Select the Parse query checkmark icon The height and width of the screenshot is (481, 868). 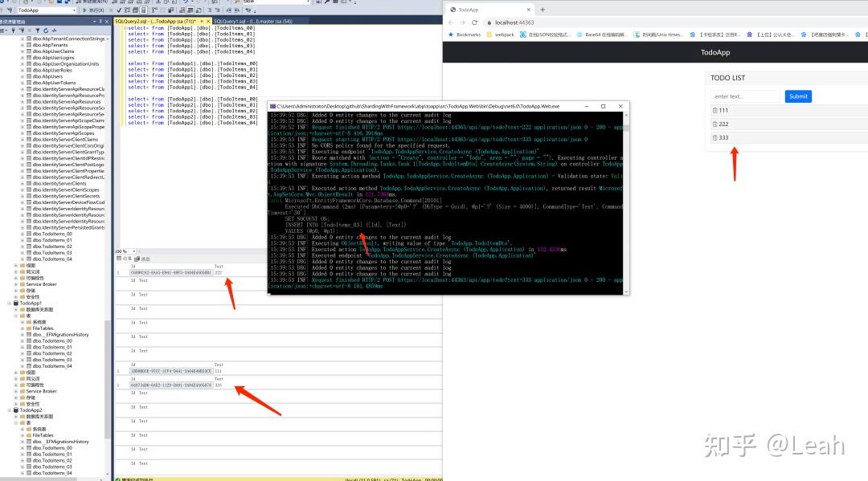118,12
